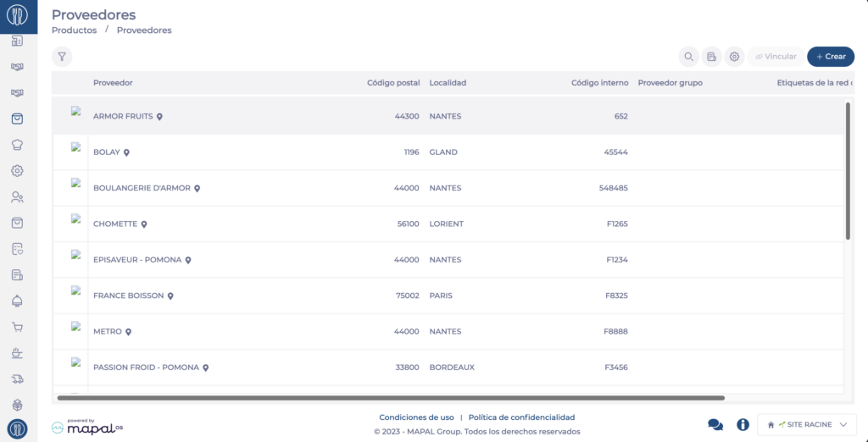Click location pin next to CHOMETTE
Image resolution: width=868 pixels, height=442 pixels.
pyautogui.click(x=143, y=224)
